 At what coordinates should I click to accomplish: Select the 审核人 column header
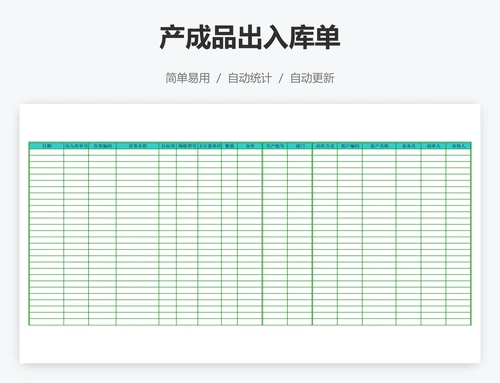coord(458,146)
